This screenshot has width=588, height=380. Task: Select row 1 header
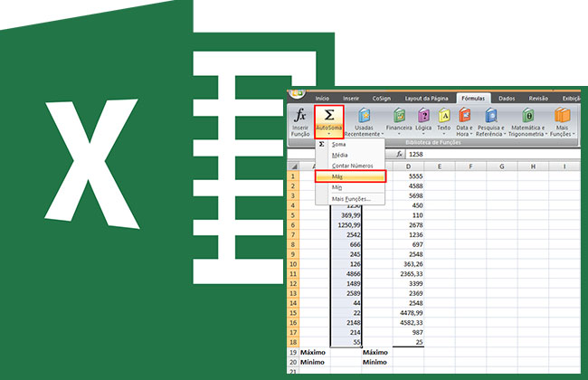click(x=293, y=176)
